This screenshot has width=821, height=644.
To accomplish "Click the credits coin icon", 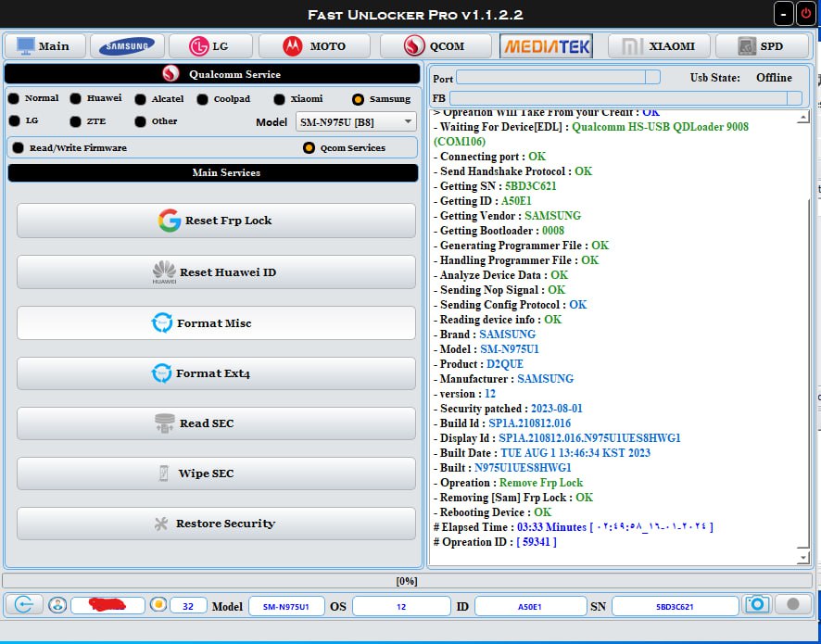I will click(x=158, y=605).
